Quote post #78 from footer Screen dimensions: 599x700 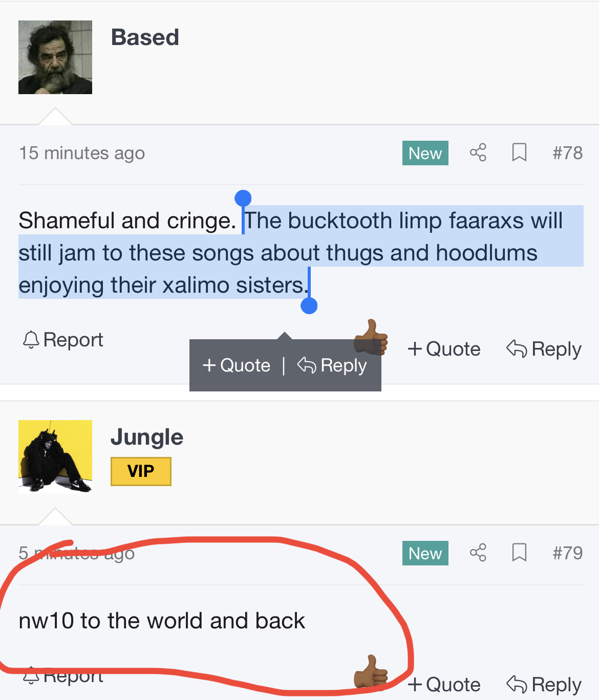coord(444,349)
